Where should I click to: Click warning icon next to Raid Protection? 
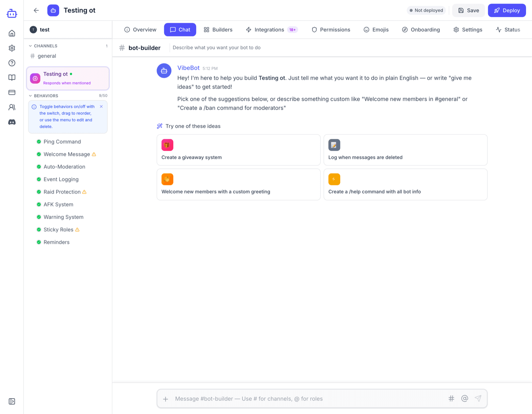click(x=84, y=192)
